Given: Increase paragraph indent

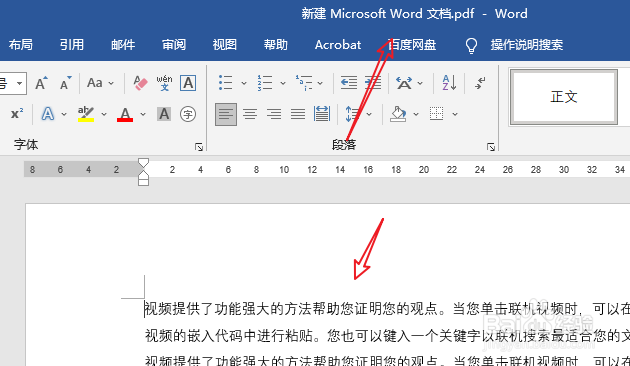Looking at the screenshot, I should click(x=373, y=83).
